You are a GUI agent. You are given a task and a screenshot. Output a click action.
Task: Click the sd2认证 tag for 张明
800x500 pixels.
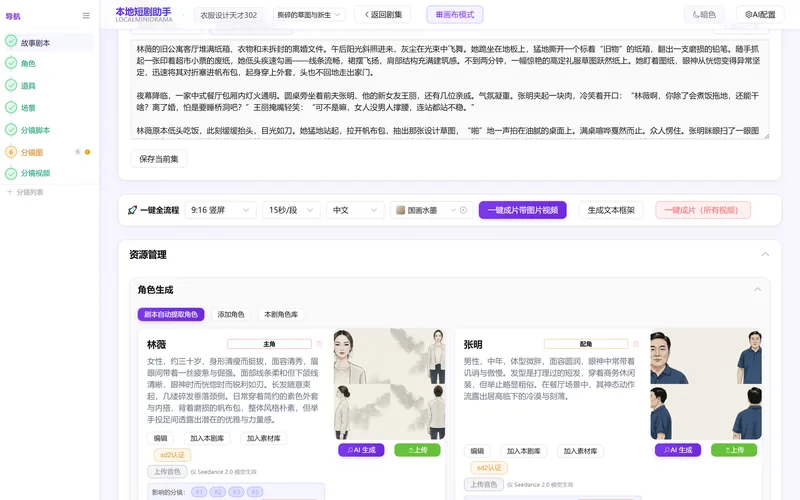click(489, 467)
